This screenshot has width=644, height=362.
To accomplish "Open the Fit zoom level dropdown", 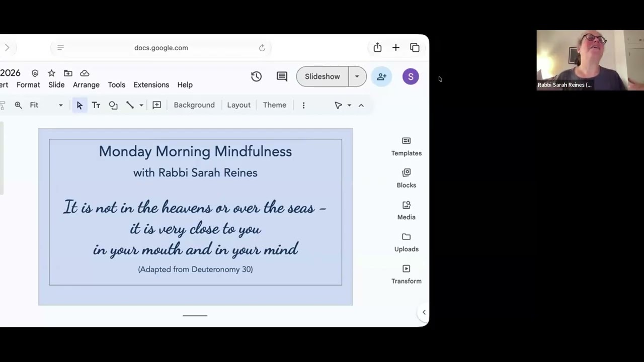I will (46, 105).
